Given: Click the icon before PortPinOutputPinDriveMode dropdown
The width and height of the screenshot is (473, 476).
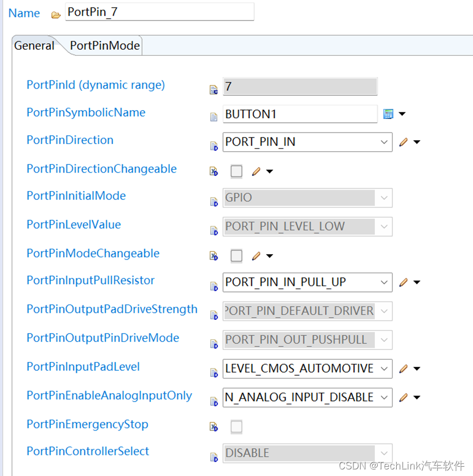Looking at the screenshot, I should (x=214, y=343).
